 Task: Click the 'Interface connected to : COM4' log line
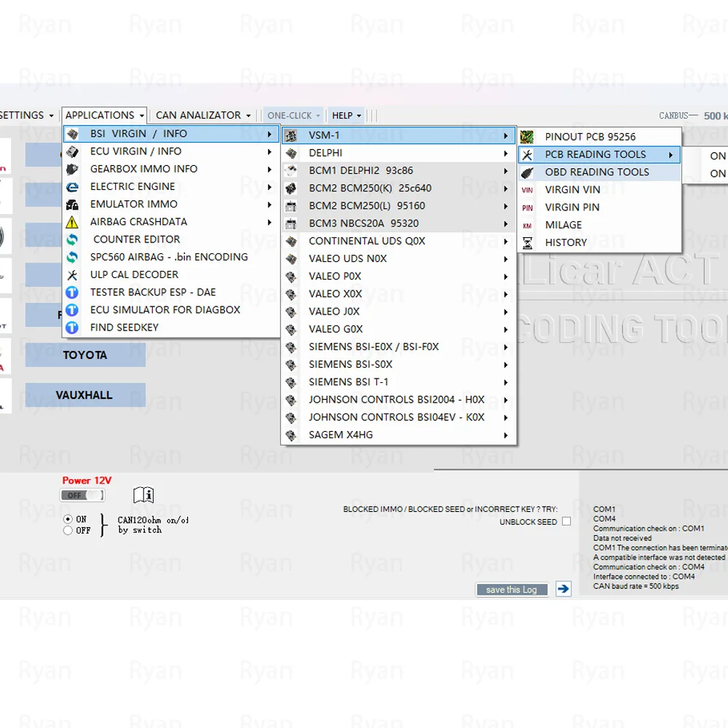tap(644, 577)
